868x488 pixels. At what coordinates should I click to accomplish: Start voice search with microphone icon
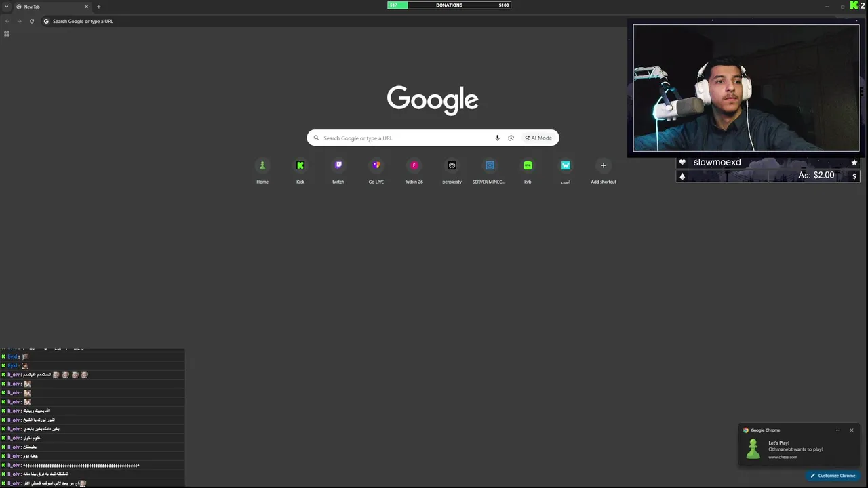tap(497, 138)
